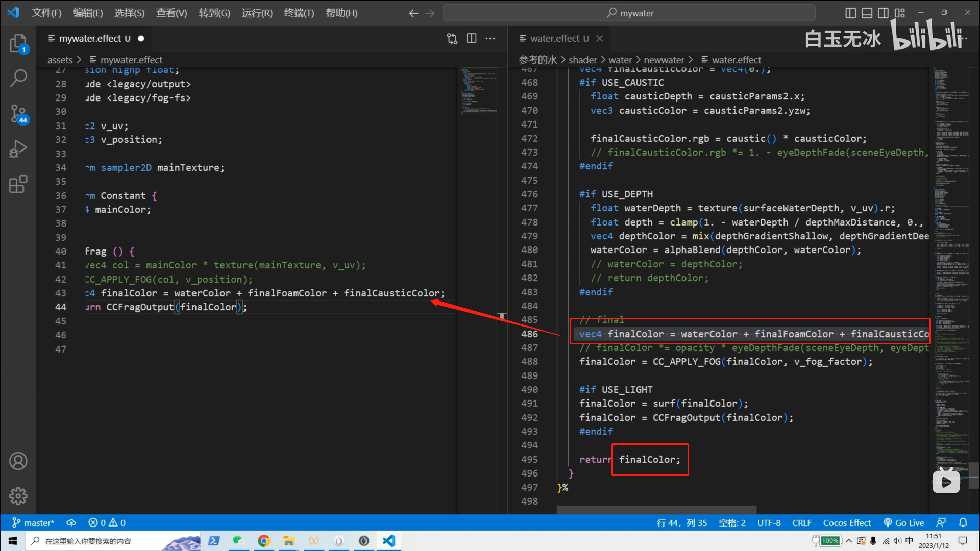
Task: Open the Accounts menu icon
Action: point(18,461)
